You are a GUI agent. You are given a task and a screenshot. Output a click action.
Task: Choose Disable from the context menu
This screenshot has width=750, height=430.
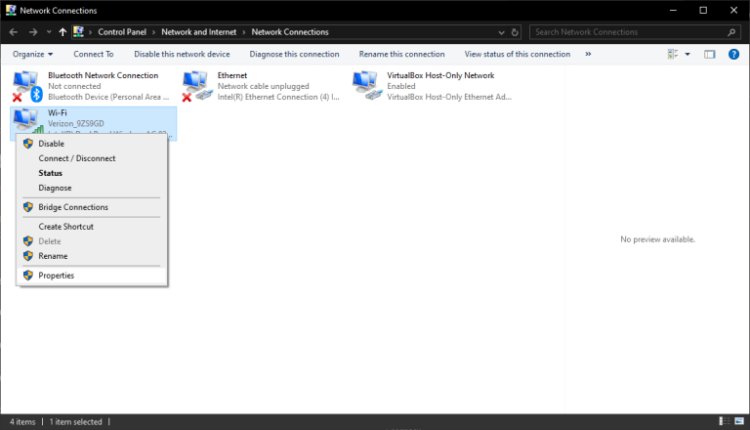tap(51, 144)
